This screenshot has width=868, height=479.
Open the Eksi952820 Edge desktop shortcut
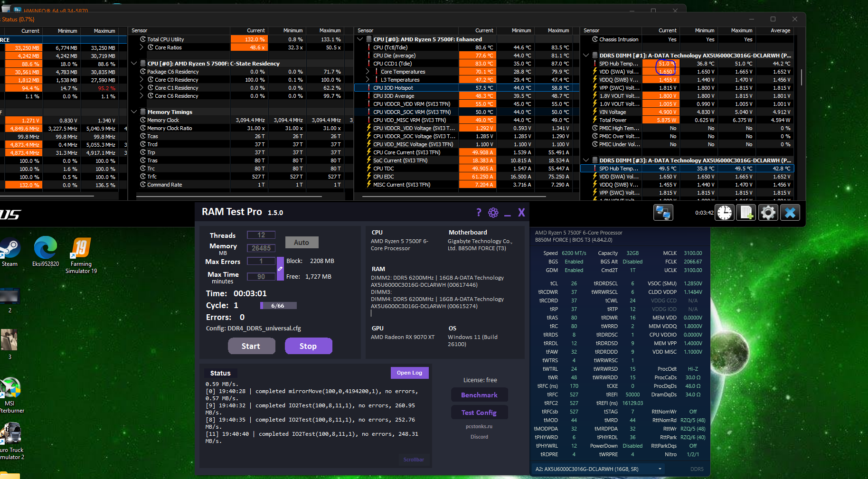(x=46, y=252)
